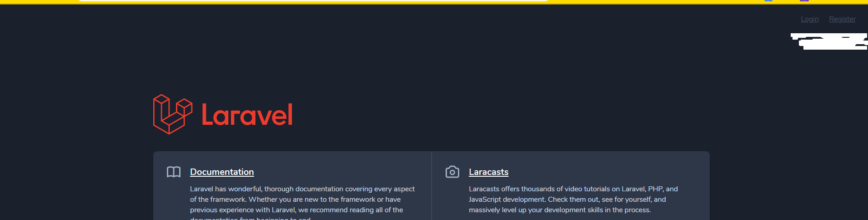Viewport: 868px width, 220px height.
Task: Open the Documentation link
Action: (x=222, y=172)
